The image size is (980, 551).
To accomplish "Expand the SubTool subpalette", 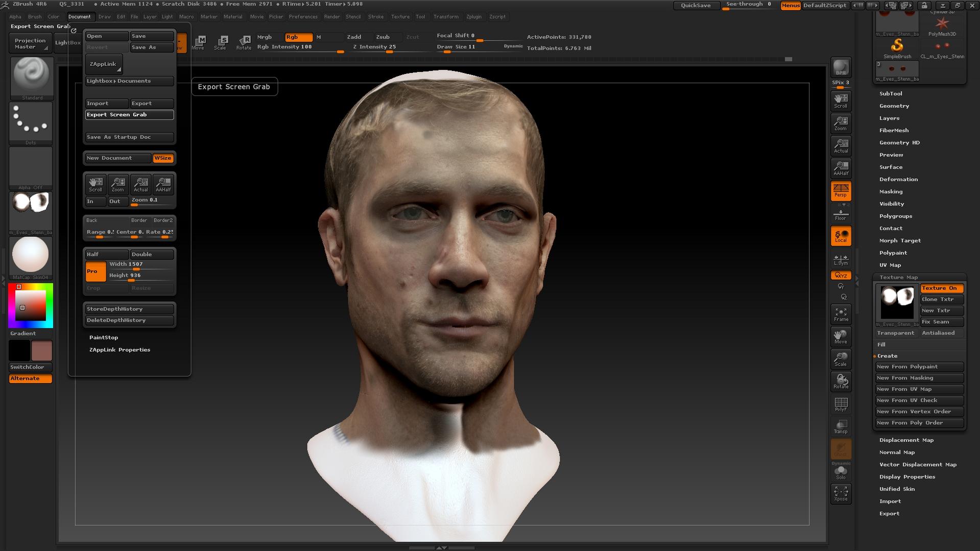I will point(891,93).
